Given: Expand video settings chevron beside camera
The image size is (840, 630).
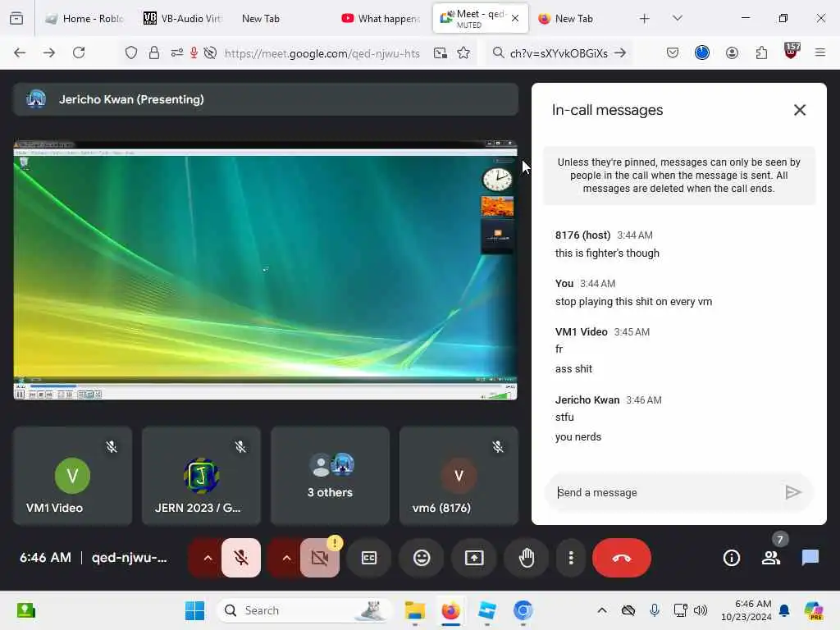Looking at the screenshot, I should (x=286, y=558).
